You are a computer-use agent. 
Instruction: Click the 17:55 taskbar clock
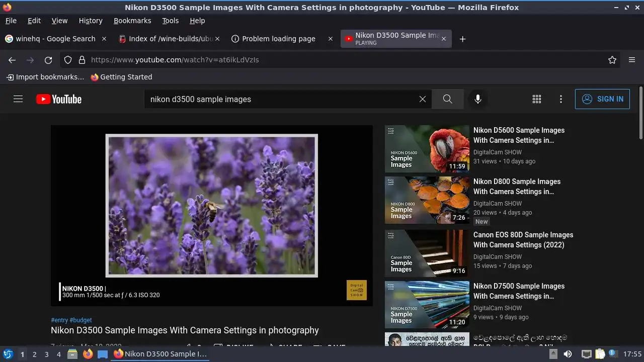pyautogui.click(x=632, y=354)
